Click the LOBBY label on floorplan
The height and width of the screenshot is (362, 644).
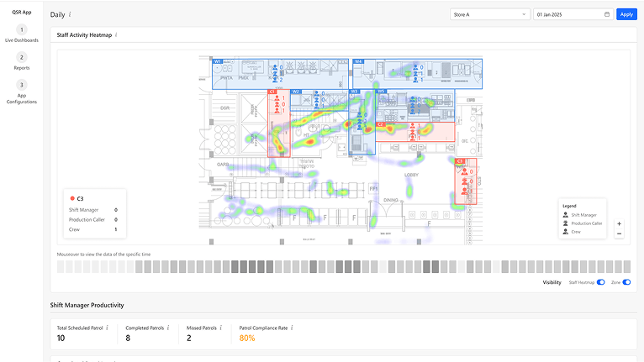click(411, 175)
